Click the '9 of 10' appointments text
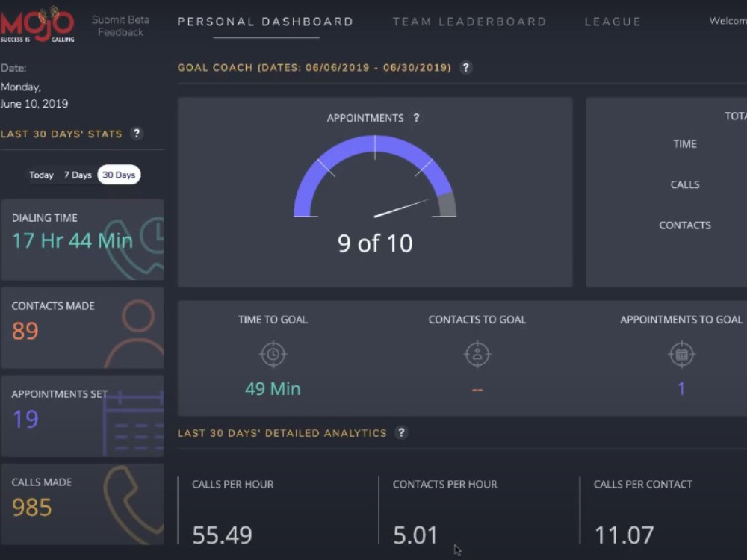This screenshot has height=560, width=747. click(375, 243)
